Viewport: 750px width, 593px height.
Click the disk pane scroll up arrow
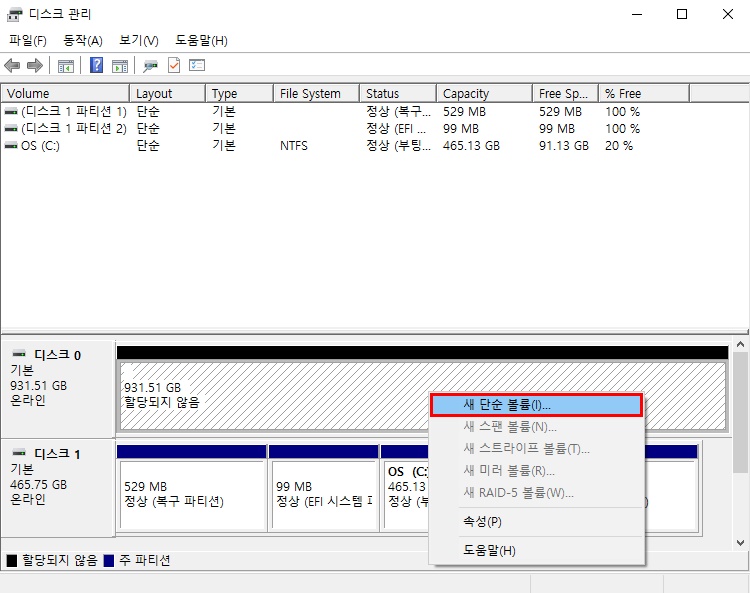click(x=740, y=344)
